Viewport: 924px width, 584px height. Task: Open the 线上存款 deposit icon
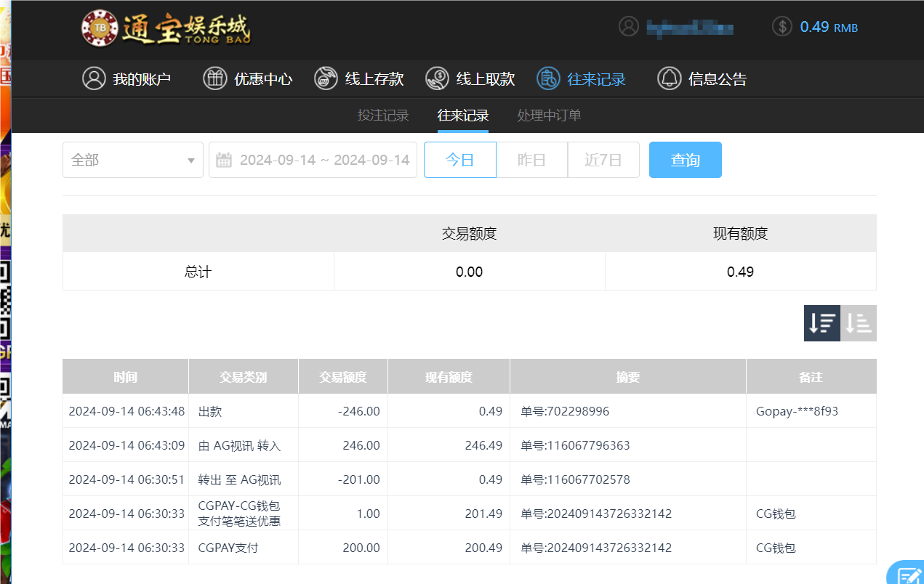coord(326,78)
